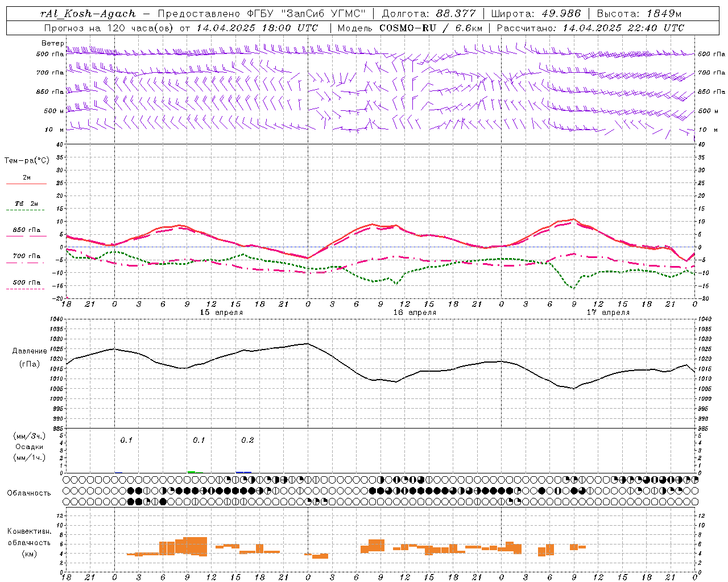
Task: Click the Давление pressure panel label
Action: pos(30,351)
